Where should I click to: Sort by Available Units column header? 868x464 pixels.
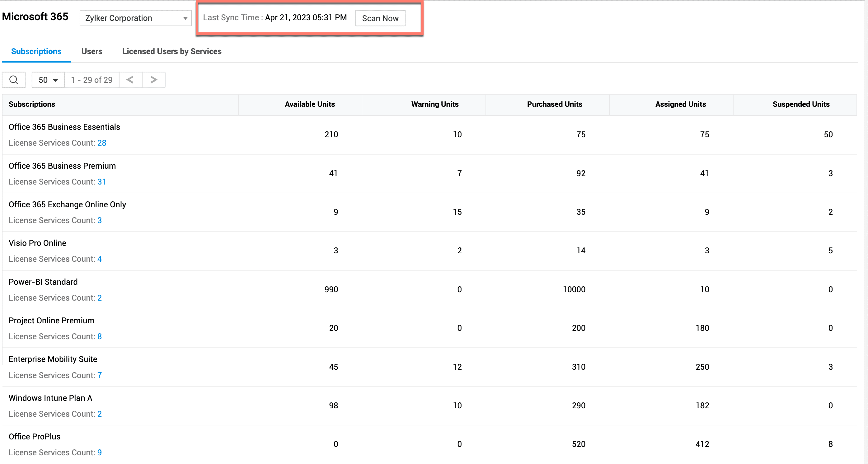[310, 104]
